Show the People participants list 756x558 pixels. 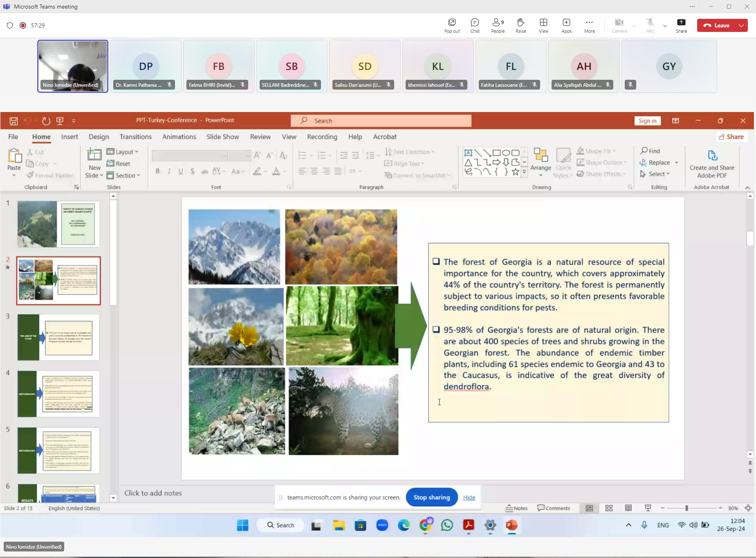pyautogui.click(x=498, y=25)
